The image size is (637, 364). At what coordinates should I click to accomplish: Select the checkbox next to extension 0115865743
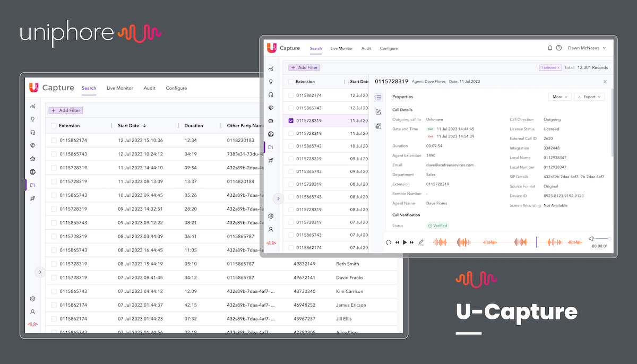291,107
